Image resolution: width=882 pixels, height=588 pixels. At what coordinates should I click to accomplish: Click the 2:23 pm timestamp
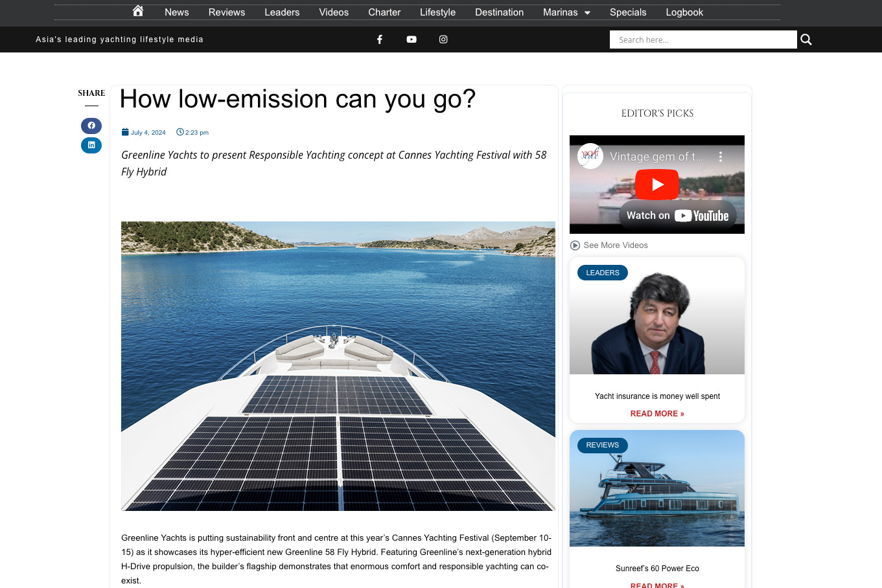coord(197,133)
